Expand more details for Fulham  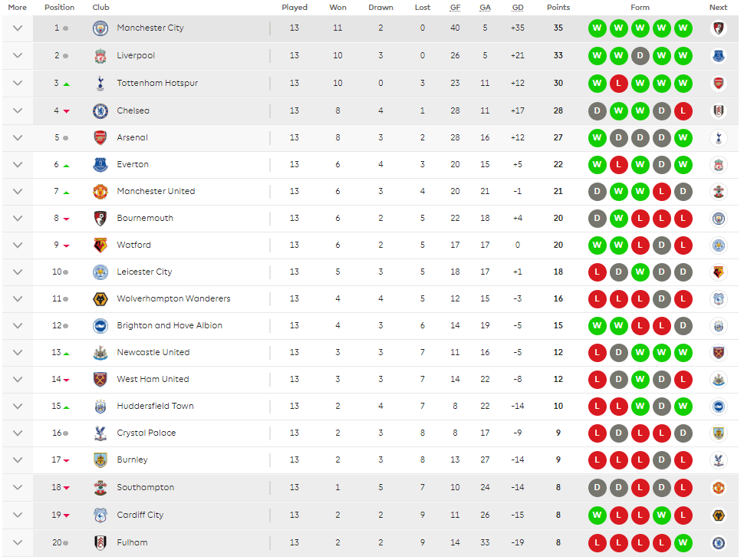(x=18, y=542)
